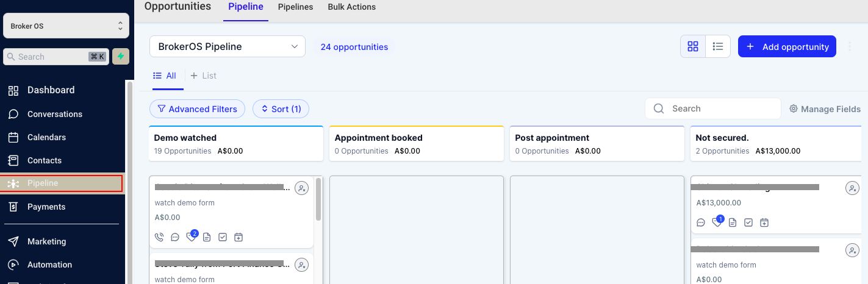Viewport: 868px width, 284px height.
Task: Click the opportunities Search field
Action: coord(713,108)
